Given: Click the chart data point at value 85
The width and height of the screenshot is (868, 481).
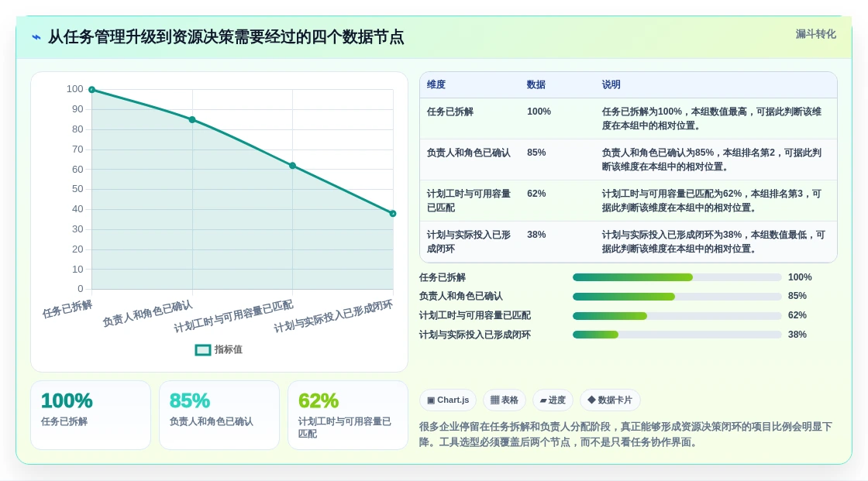Looking at the screenshot, I should point(192,119).
